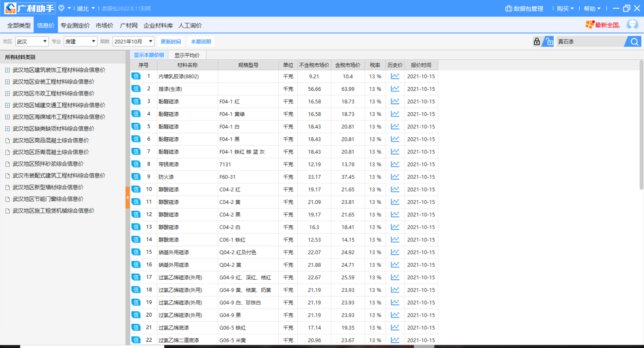
Task: Sort by 含税市场价 column header
Action: (347, 65)
